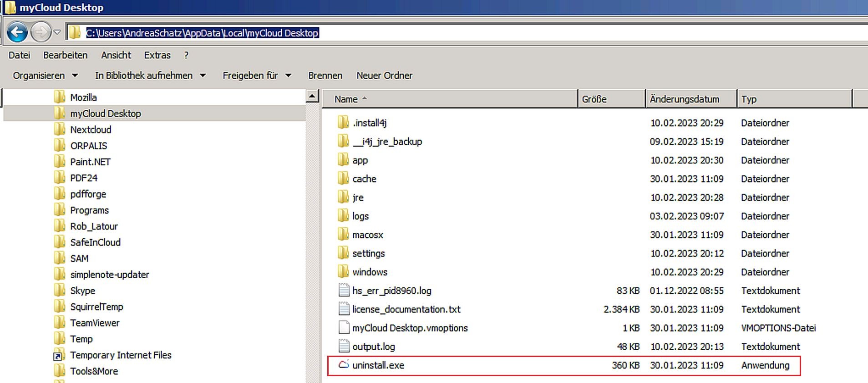This screenshot has height=383, width=868.
Task: Select the settings folder icon
Action: [344, 253]
